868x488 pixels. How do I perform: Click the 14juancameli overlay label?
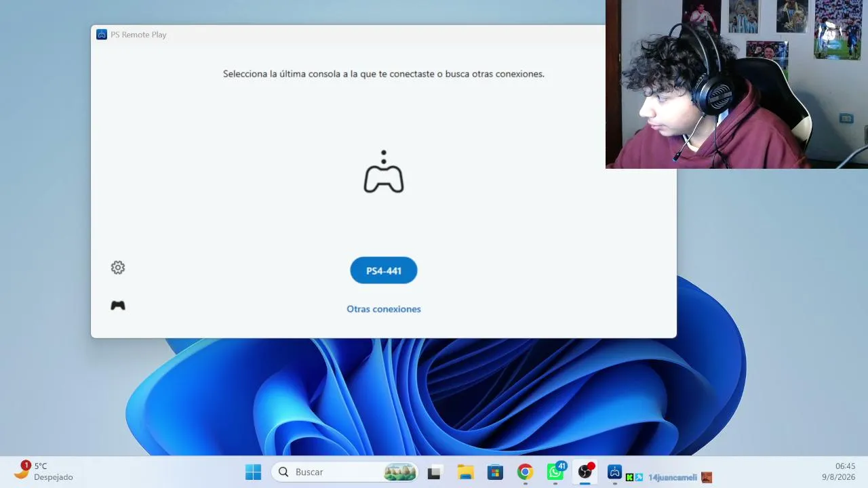(673, 478)
